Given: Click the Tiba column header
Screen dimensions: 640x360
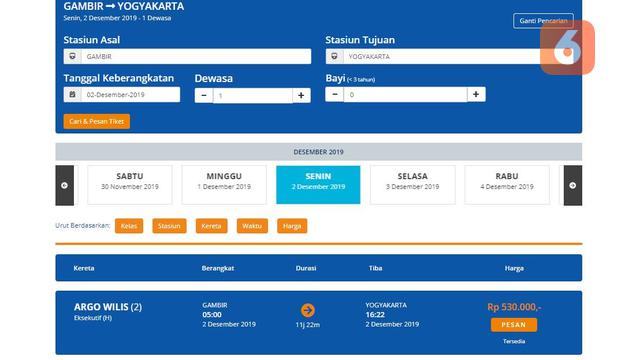Looking at the screenshot, I should (x=376, y=268).
